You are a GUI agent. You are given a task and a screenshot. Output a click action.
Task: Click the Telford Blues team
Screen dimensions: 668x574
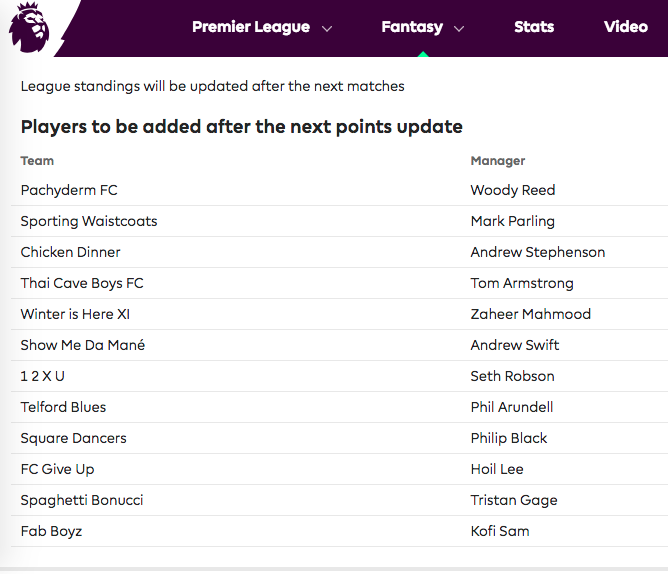[x=63, y=407]
